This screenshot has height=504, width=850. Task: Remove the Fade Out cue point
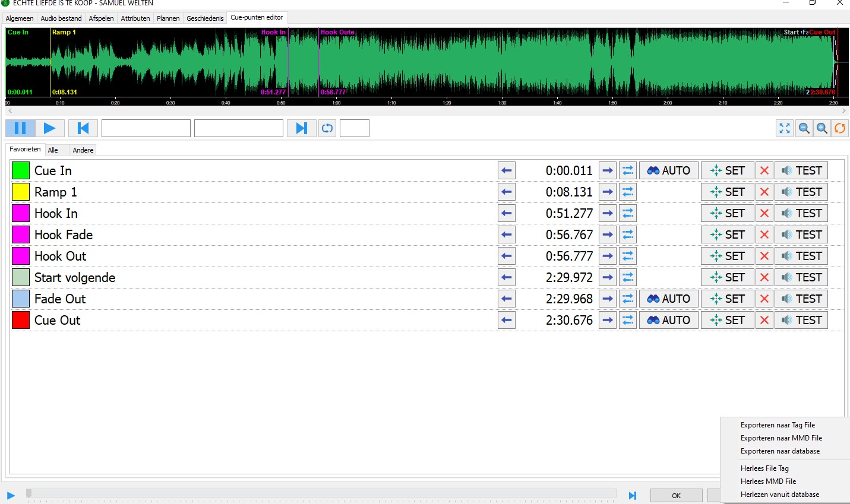[764, 299]
